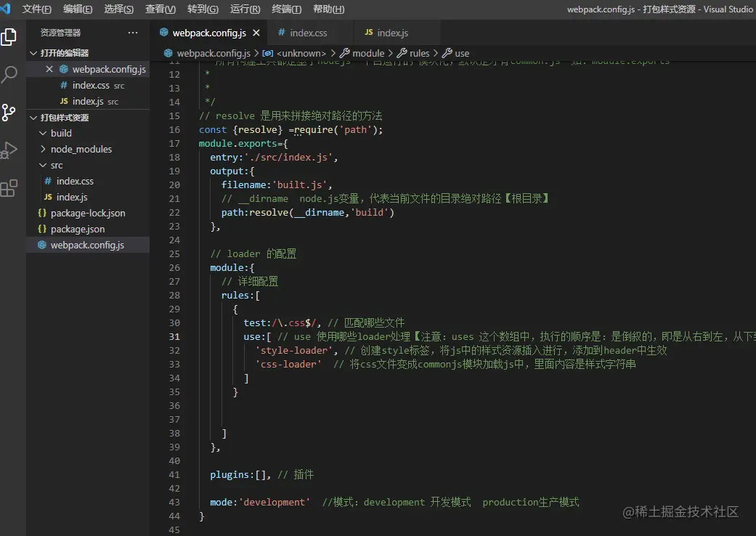Click the wrench icon beside module breadcrumb
Screen dimensions: 756x536
click(345, 53)
